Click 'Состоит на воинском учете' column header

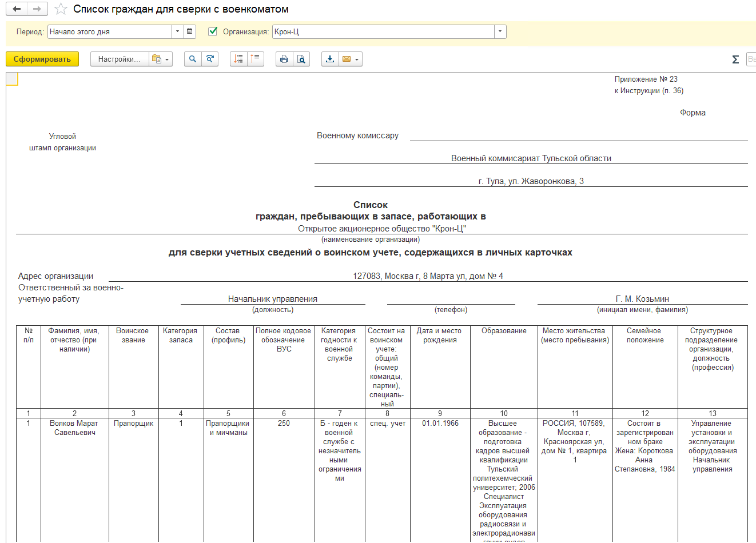387,368
